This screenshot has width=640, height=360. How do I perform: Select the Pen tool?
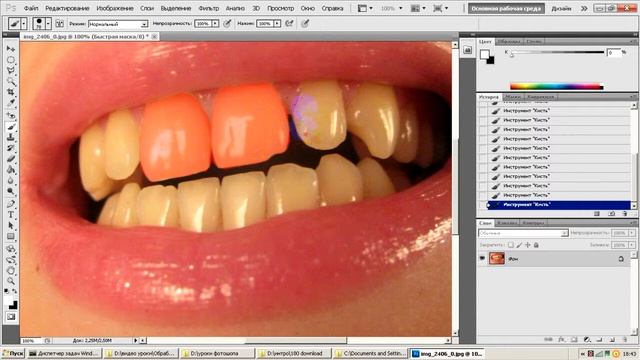[11, 204]
